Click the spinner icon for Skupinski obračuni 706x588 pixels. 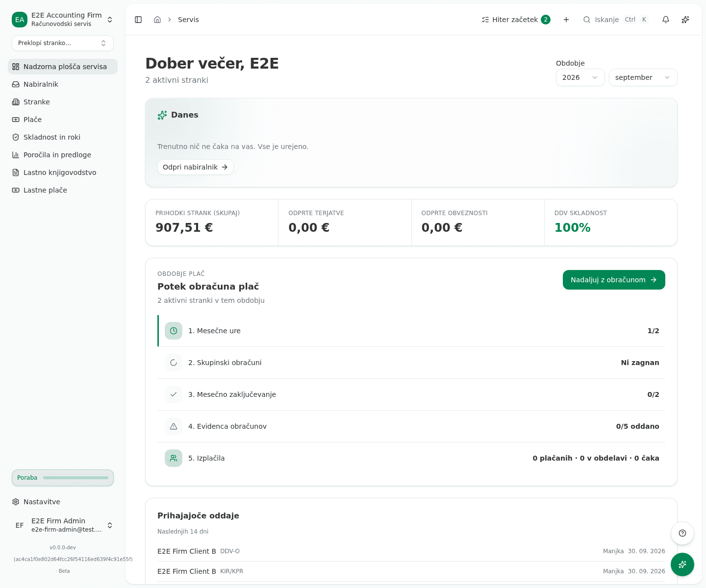(174, 363)
